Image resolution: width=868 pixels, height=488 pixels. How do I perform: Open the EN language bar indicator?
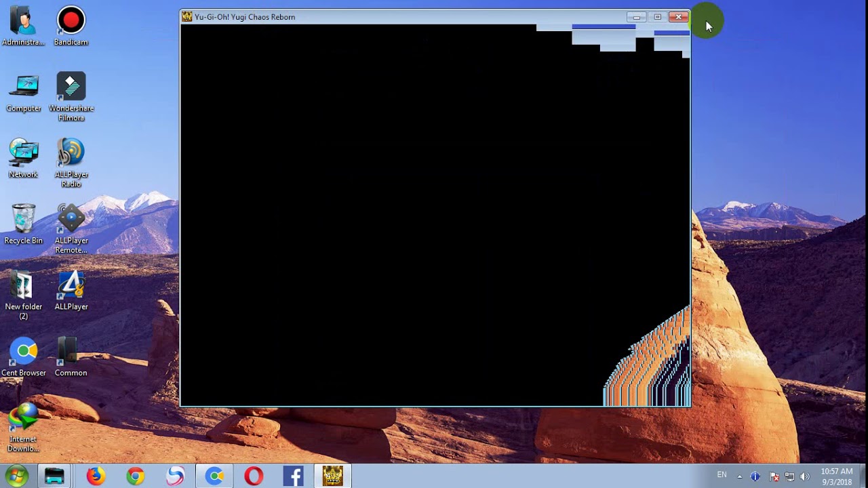point(722,475)
